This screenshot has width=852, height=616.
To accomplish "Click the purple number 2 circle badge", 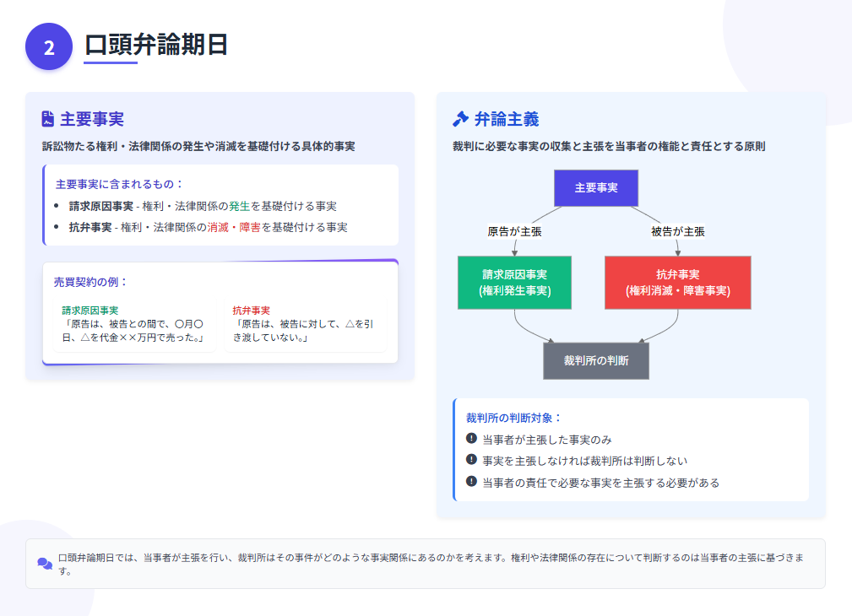I will [49, 47].
